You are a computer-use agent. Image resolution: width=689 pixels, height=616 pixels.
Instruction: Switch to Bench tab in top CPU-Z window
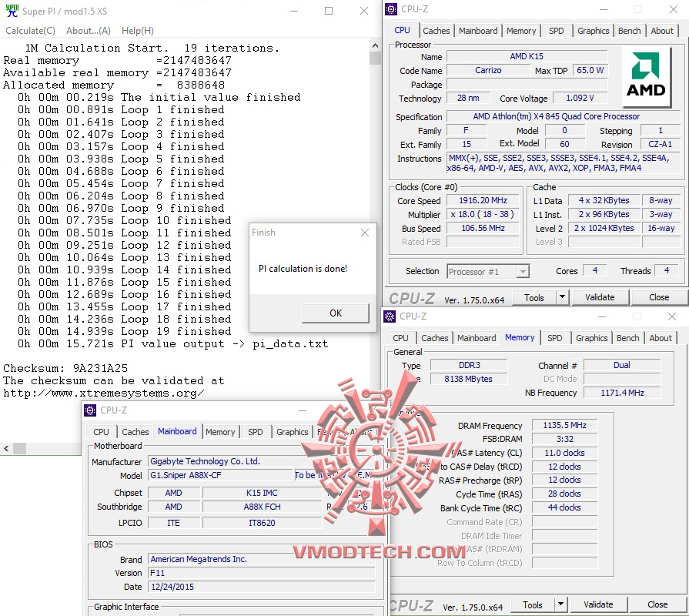click(629, 31)
